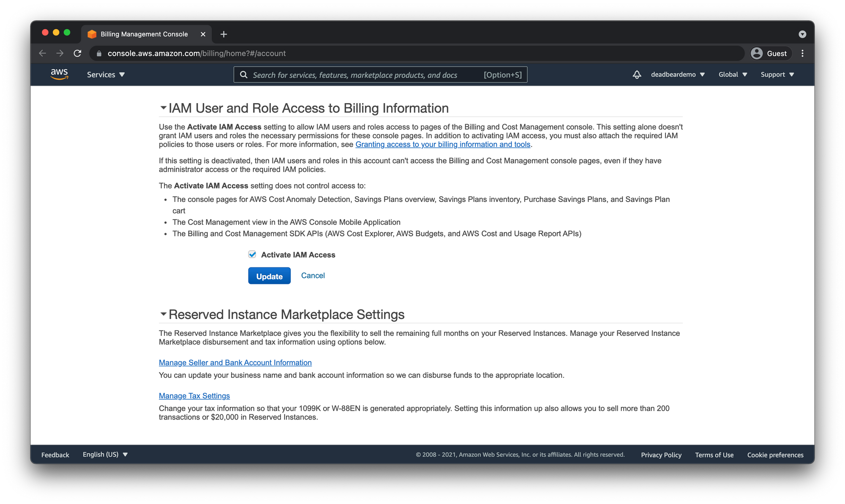Open the Support menu

[x=777, y=75]
